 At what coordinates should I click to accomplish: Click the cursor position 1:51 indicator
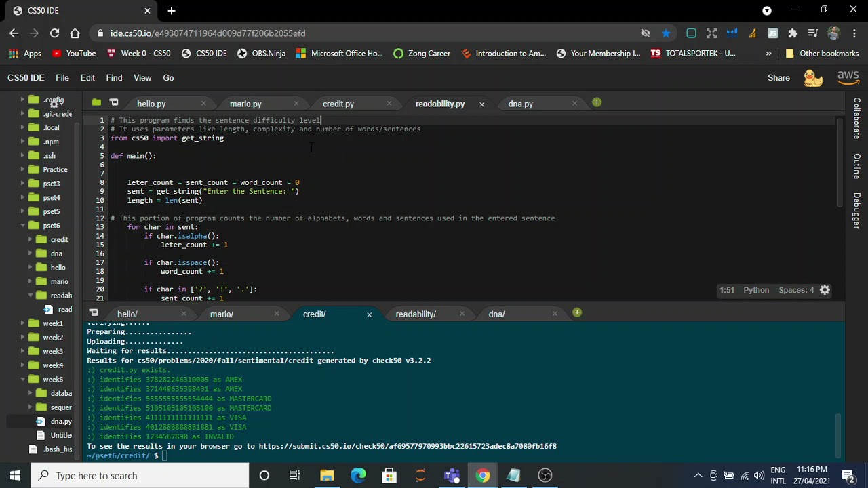tap(726, 290)
